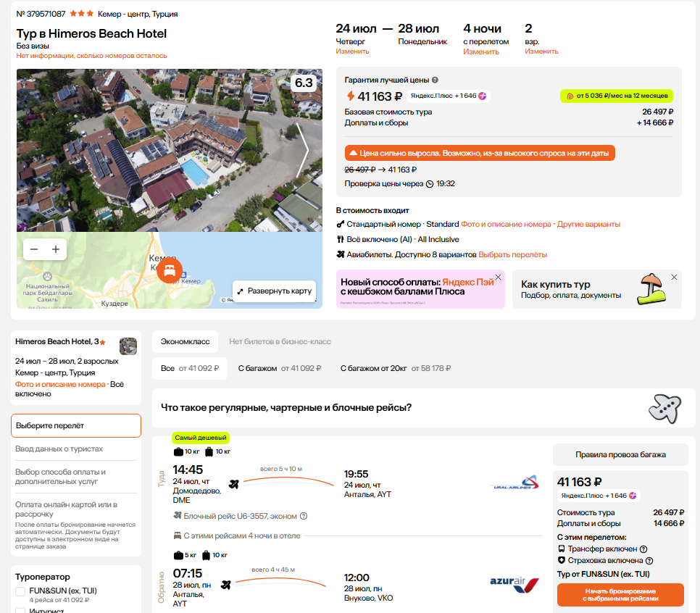
Task: Zoom in the map with plus button
Action: tap(56, 249)
